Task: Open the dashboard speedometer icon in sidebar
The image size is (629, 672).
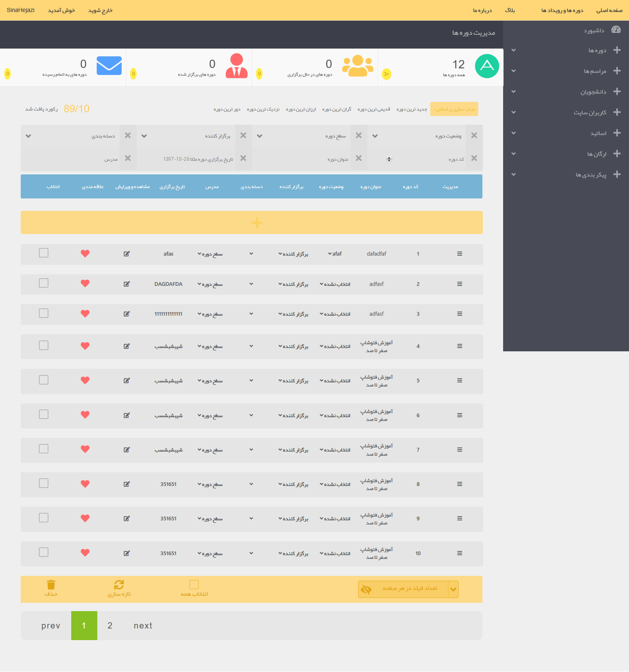Action: tap(616, 29)
